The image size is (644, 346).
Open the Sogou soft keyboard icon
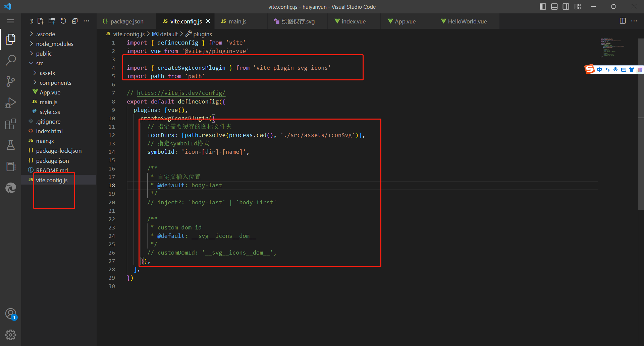click(624, 70)
